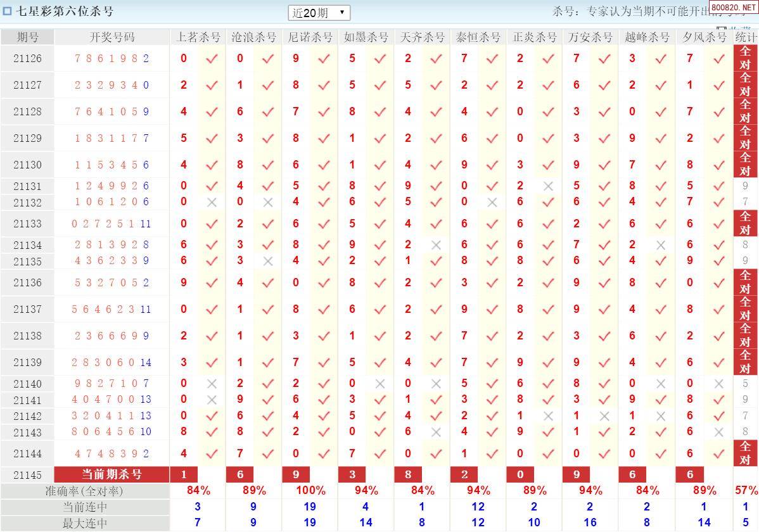Click the X mark for 正炎杀号 in row 21131
The image size is (759, 532).
[548, 186]
